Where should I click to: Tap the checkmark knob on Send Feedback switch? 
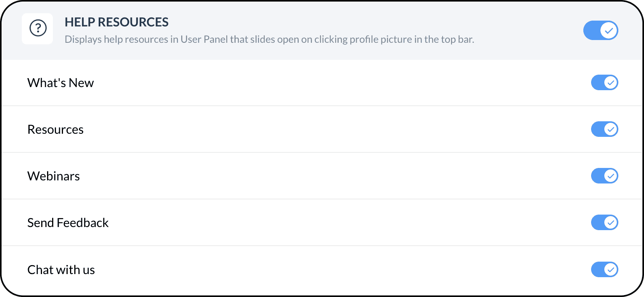pyautogui.click(x=611, y=222)
